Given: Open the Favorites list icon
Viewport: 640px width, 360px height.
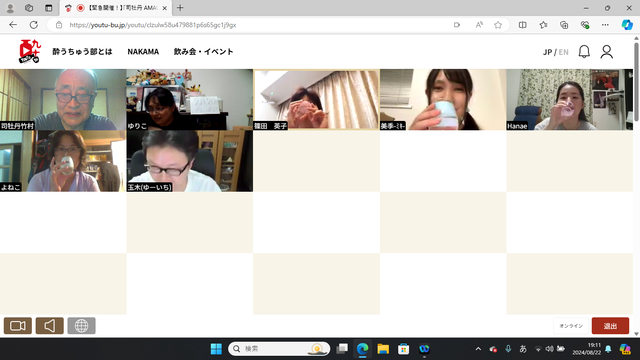Looking at the screenshot, I should point(543,25).
